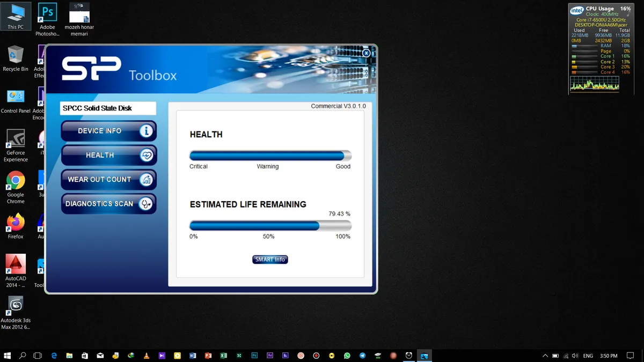This screenshot has width=644, height=362.
Task: Start the Diagnostics Scan
Action: pyautogui.click(x=108, y=204)
